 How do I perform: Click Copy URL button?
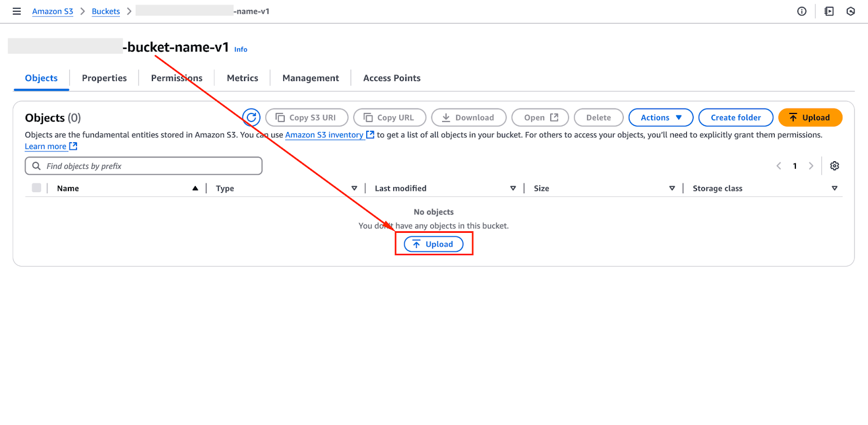(390, 117)
